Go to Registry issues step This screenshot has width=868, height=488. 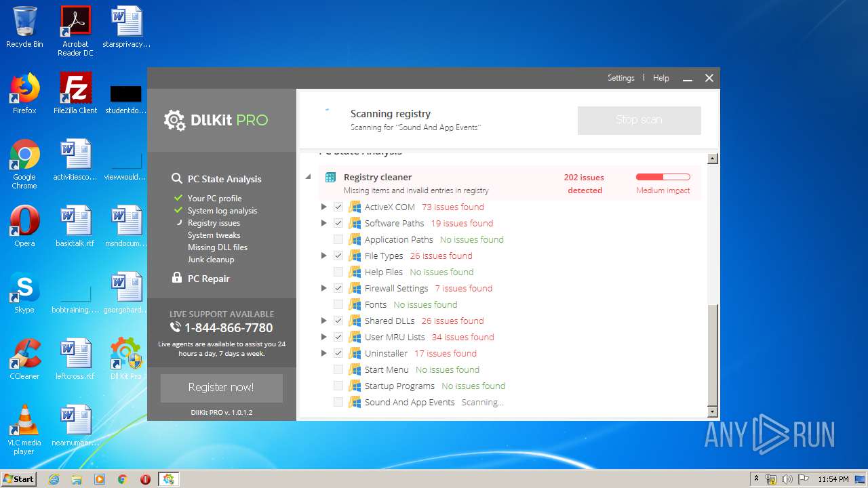tap(214, 223)
